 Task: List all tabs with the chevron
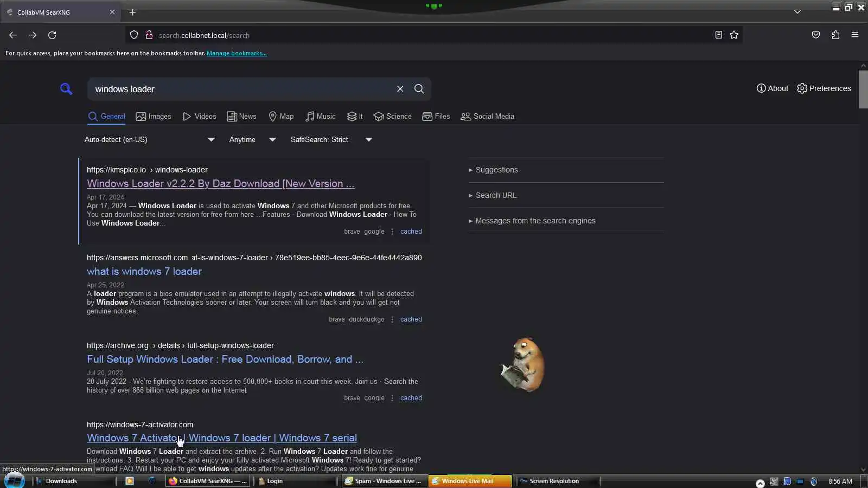pos(797,12)
